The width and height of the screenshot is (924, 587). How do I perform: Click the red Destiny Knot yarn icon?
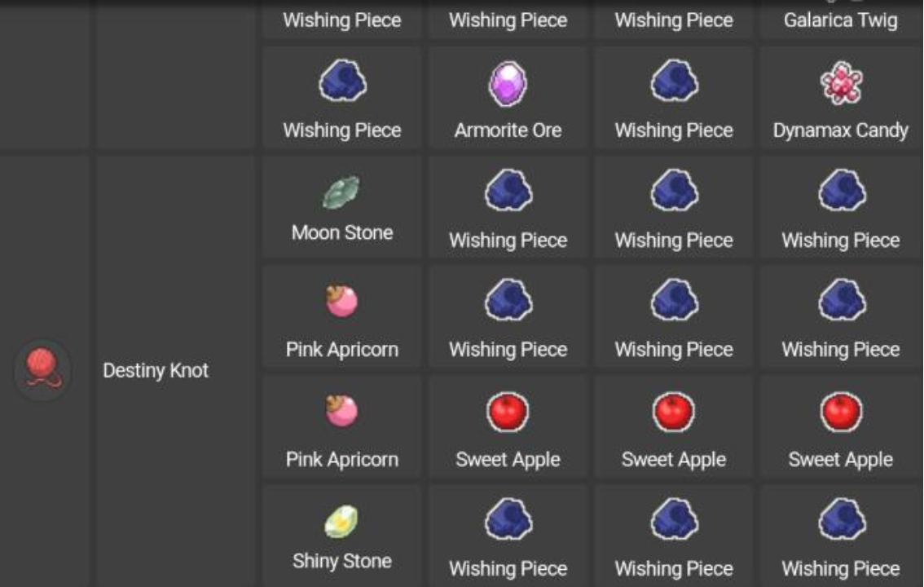click(42, 370)
